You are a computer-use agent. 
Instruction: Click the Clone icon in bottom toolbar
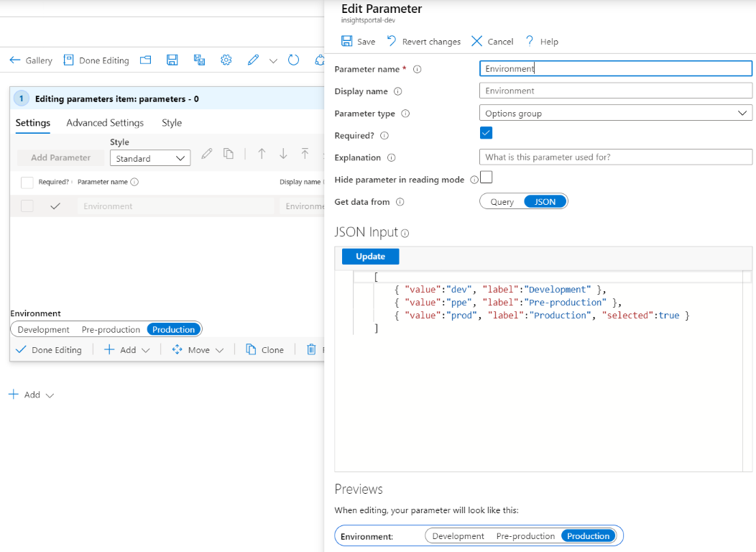[x=264, y=349]
